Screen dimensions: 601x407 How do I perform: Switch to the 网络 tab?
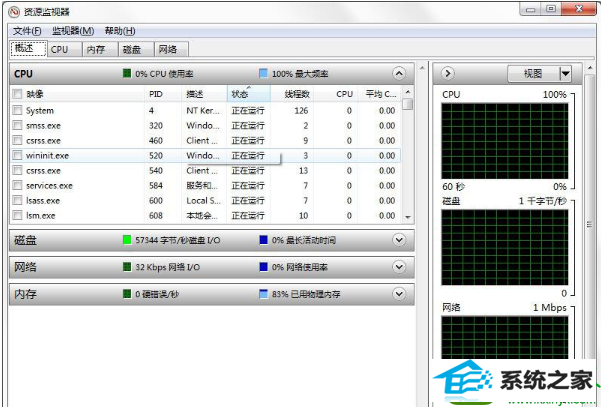coord(171,49)
